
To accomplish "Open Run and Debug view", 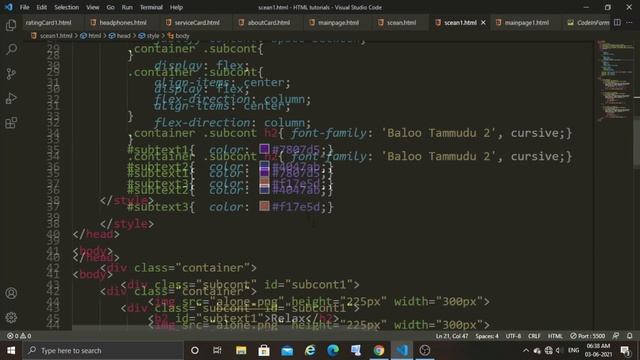I will (x=11, y=98).
